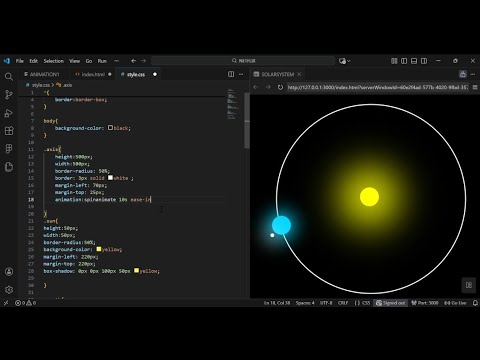
Task: Place cursor on the animation line 18
Action: [x=103, y=199]
